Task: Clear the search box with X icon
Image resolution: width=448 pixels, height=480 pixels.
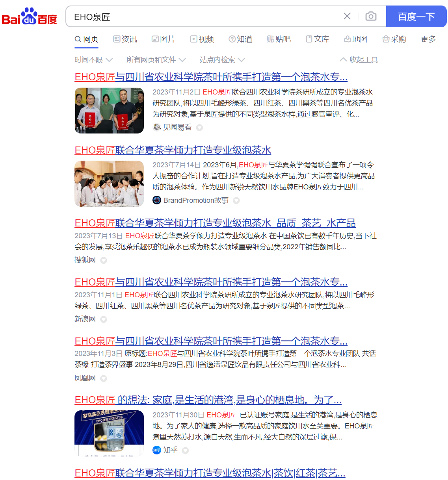Action: pos(347,16)
